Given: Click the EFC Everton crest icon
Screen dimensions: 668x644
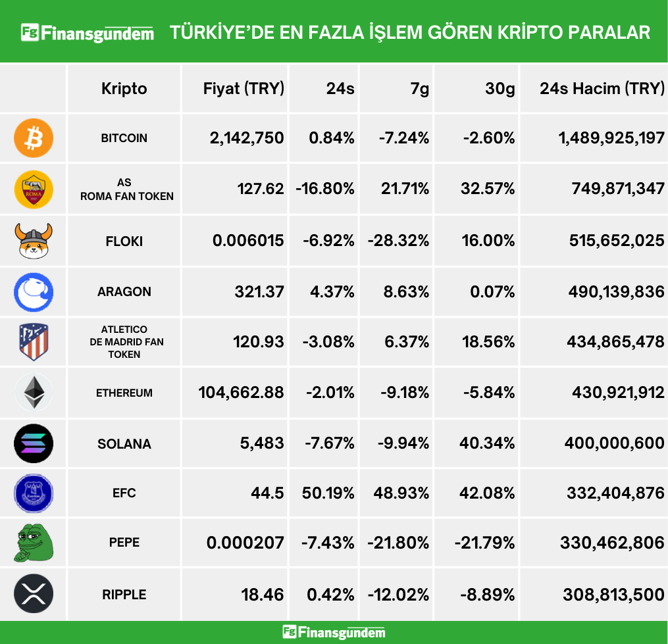Looking at the screenshot, I should click(x=34, y=493).
